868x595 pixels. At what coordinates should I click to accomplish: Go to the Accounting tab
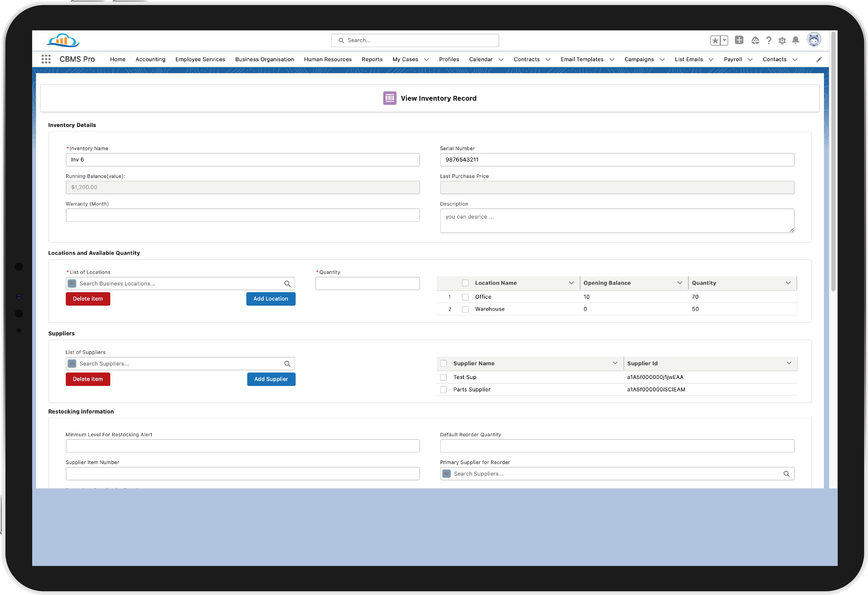pyautogui.click(x=150, y=59)
